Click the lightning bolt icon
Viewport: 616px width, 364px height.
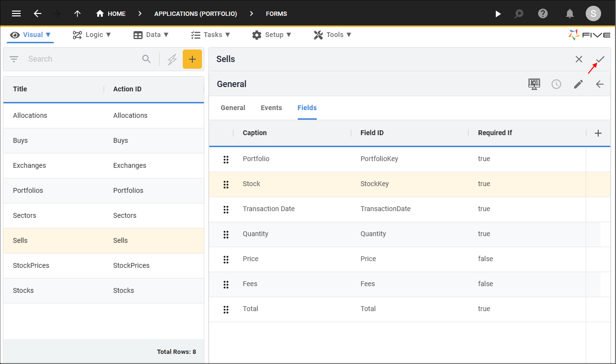pyautogui.click(x=172, y=59)
